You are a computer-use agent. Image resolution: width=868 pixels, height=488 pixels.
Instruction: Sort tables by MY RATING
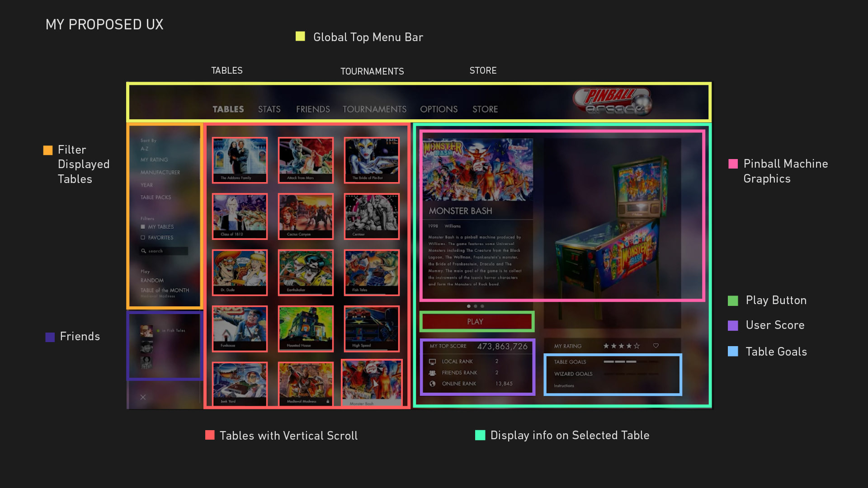point(154,160)
